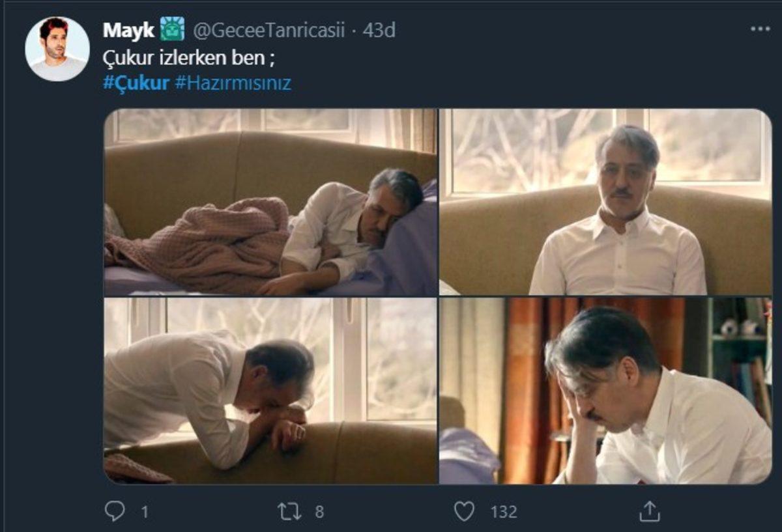Like the tweet with the heart icon

(464, 511)
